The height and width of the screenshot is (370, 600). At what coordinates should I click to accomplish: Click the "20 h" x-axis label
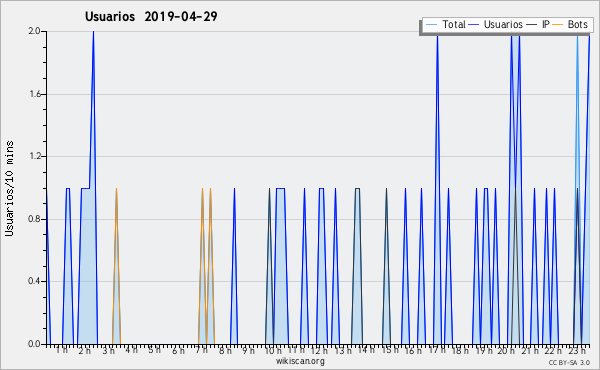[506, 350]
